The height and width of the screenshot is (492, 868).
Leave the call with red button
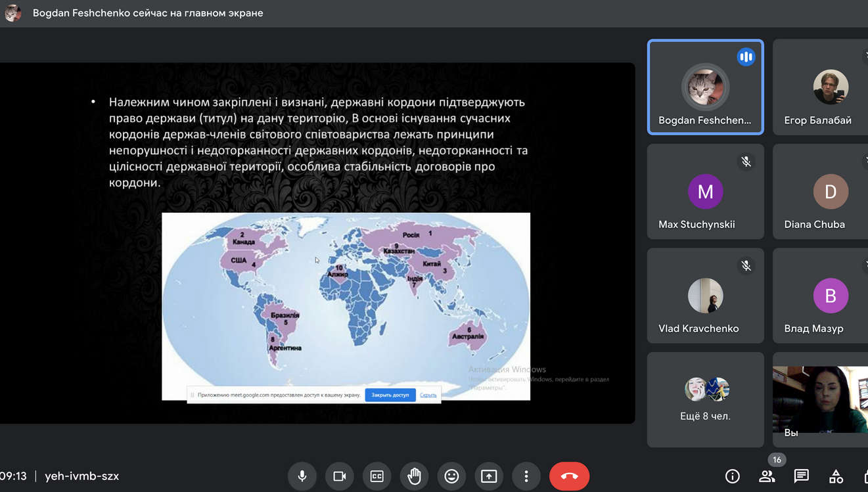pos(569,476)
